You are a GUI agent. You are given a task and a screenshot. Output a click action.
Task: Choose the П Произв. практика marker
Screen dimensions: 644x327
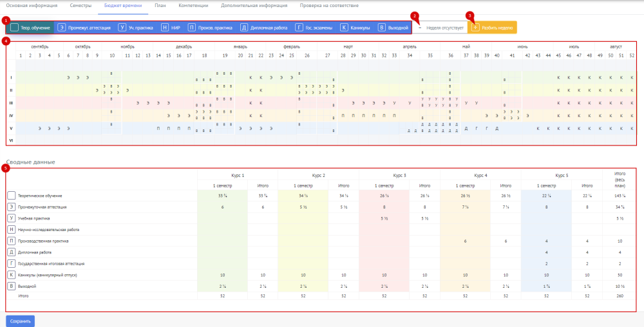211,28
